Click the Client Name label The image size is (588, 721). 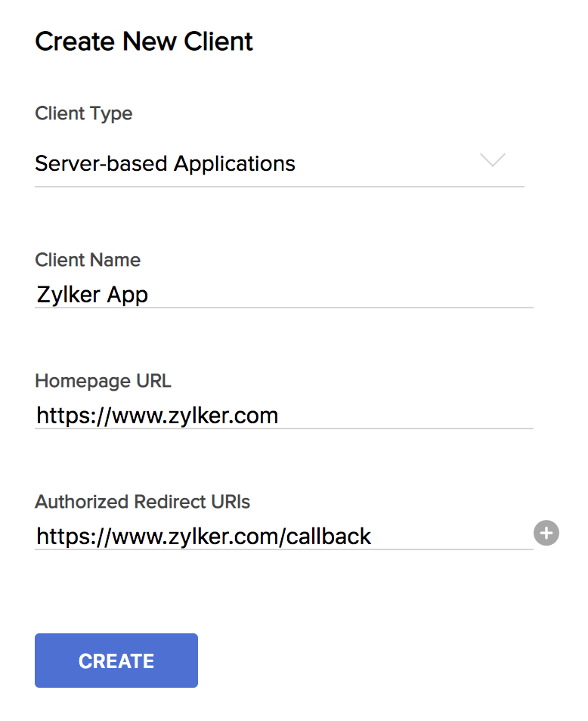tap(88, 260)
